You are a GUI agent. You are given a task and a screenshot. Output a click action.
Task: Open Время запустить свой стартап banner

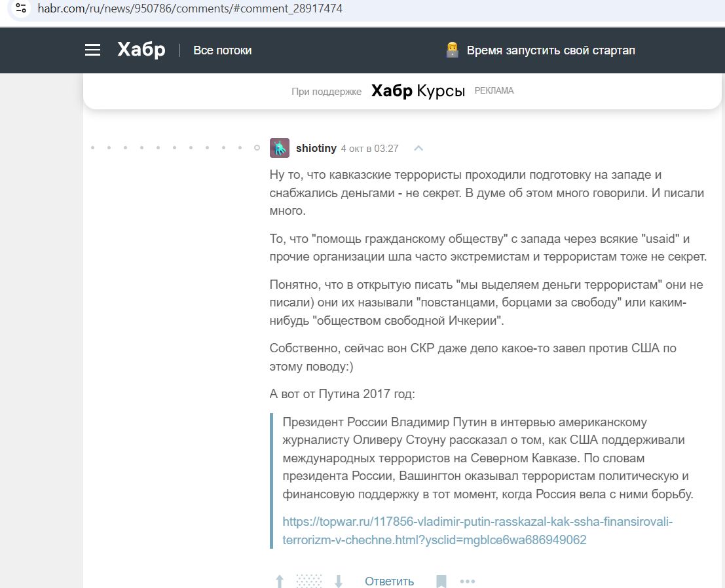tap(550, 50)
